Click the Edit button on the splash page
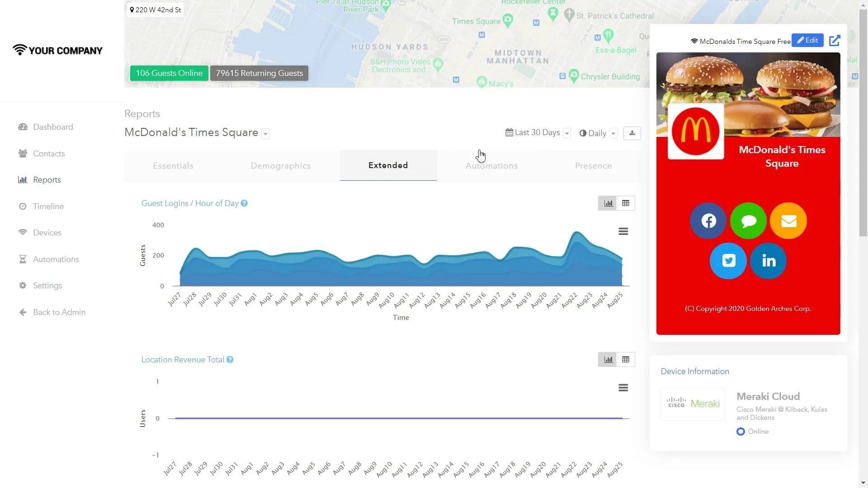The height and width of the screenshot is (488, 868). point(807,40)
